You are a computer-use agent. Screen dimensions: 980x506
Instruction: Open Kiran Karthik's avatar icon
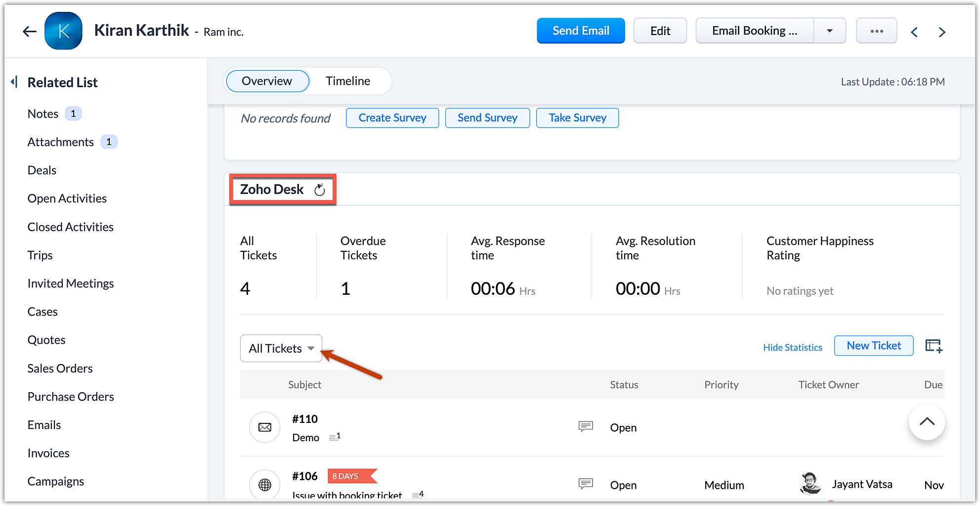pyautogui.click(x=63, y=31)
